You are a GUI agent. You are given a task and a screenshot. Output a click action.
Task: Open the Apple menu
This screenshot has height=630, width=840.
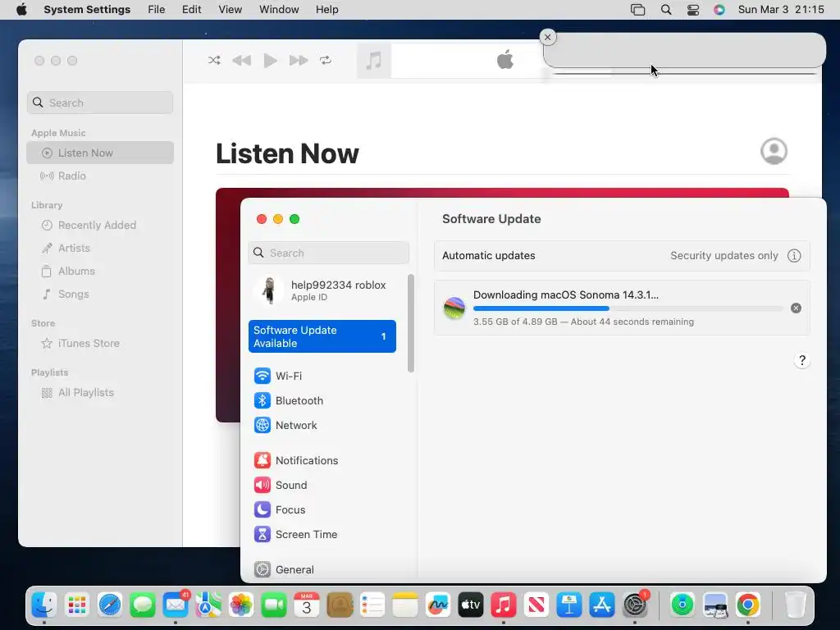[x=21, y=10]
